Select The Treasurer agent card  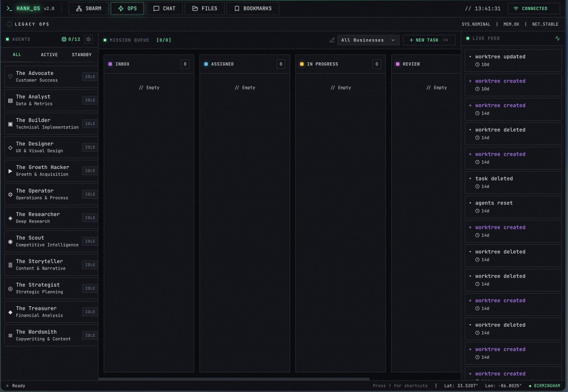51,312
